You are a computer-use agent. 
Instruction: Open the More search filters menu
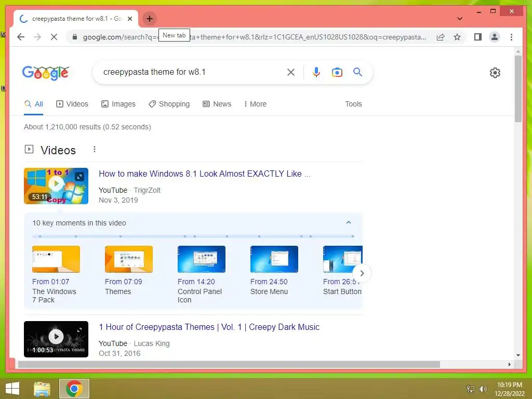(x=255, y=104)
